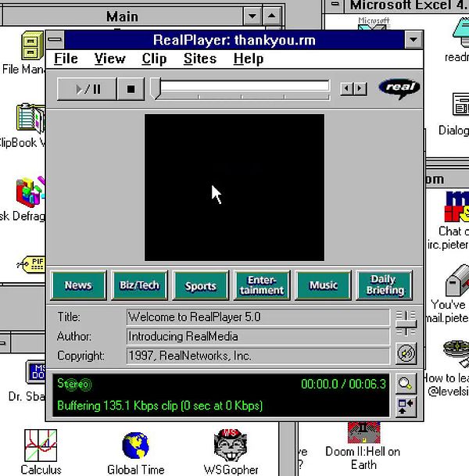Click the Music channel button
469x476 pixels.
point(323,285)
